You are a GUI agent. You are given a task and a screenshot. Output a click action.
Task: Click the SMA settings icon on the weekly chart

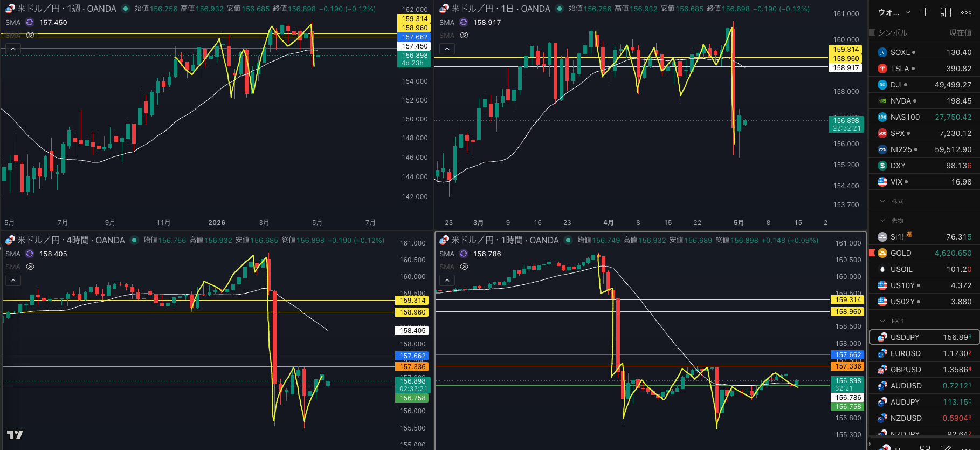click(30, 22)
